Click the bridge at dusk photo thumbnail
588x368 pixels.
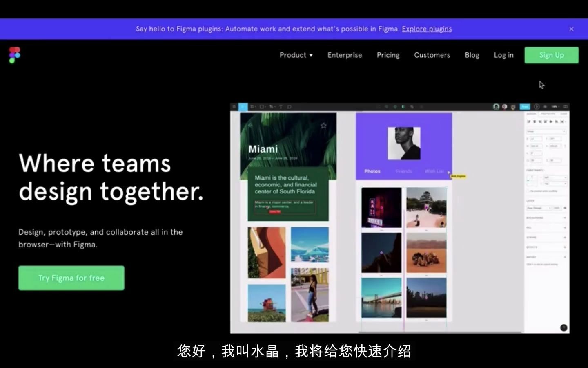pyautogui.click(x=381, y=298)
